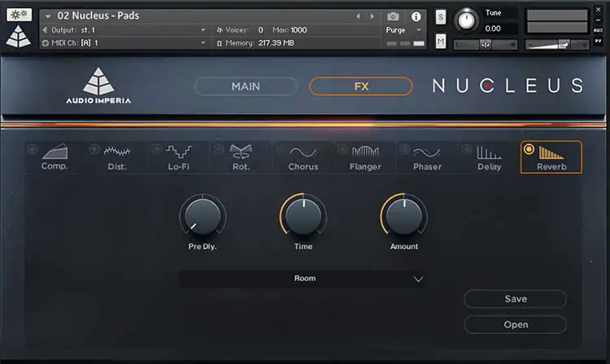Click the Rotator effect icon
Viewport: 610px width, 364px height.
(241, 151)
